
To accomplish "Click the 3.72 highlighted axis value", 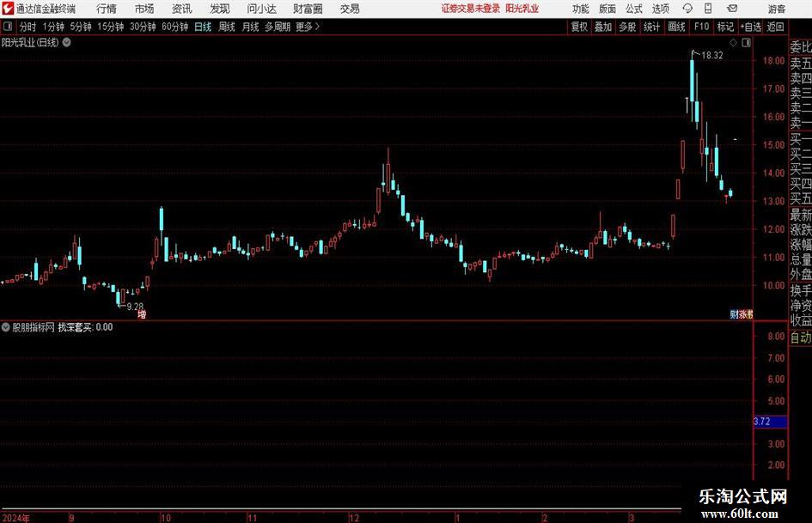I will point(770,422).
